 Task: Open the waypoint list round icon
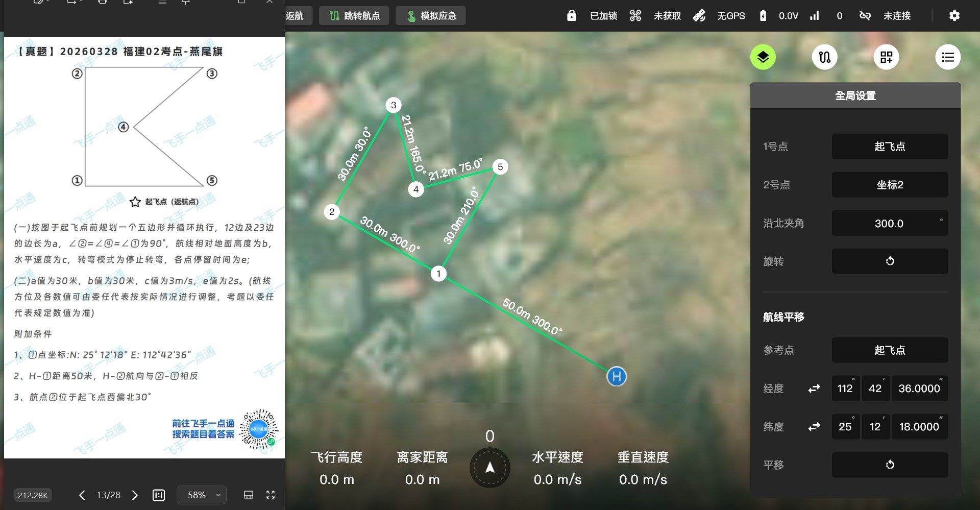(x=948, y=57)
